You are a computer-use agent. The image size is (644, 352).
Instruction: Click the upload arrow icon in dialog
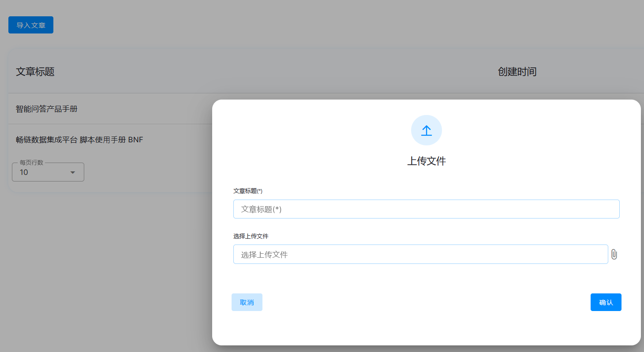tap(426, 130)
